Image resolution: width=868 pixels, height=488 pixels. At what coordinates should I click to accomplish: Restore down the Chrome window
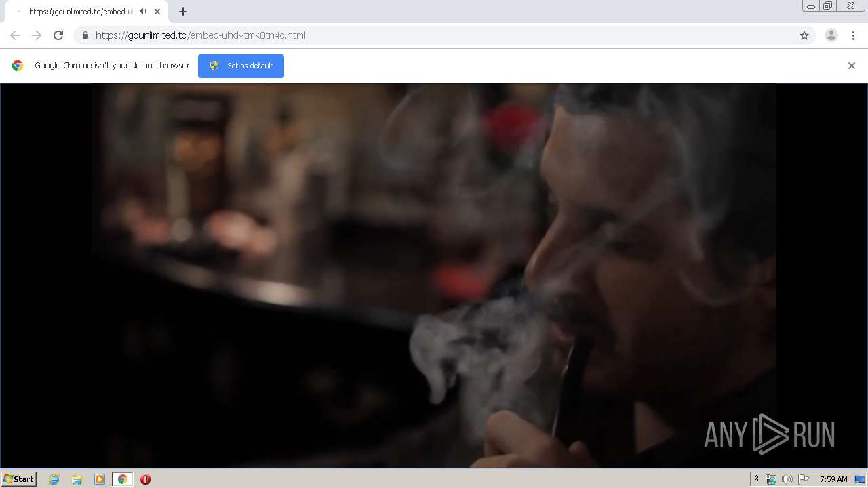(x=828, y=6)
